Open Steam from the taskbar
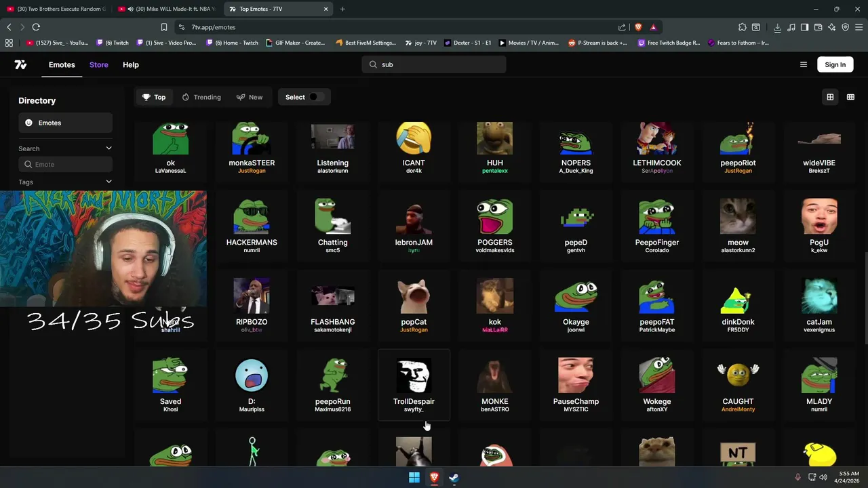This screenshot has height=488, width=868. click(x=454, y=477)
